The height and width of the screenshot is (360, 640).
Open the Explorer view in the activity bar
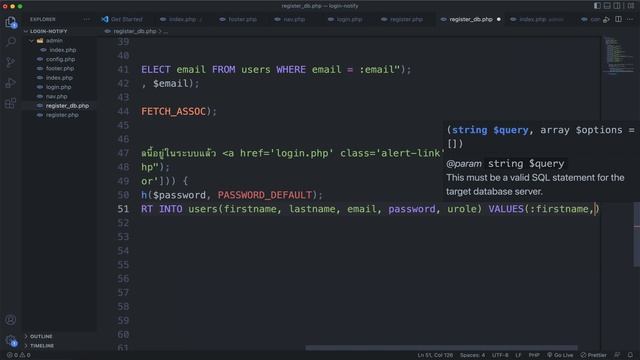point(11,22)
